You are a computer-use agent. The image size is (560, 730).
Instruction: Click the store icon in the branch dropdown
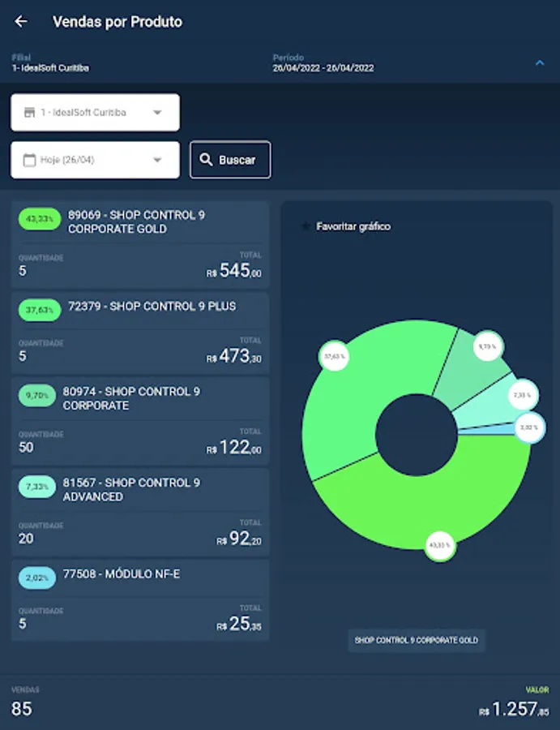(29, 112)
